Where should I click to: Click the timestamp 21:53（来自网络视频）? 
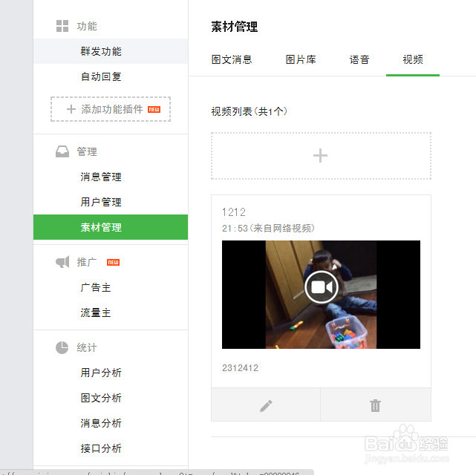pyautogui.click(x=268, y=228)
